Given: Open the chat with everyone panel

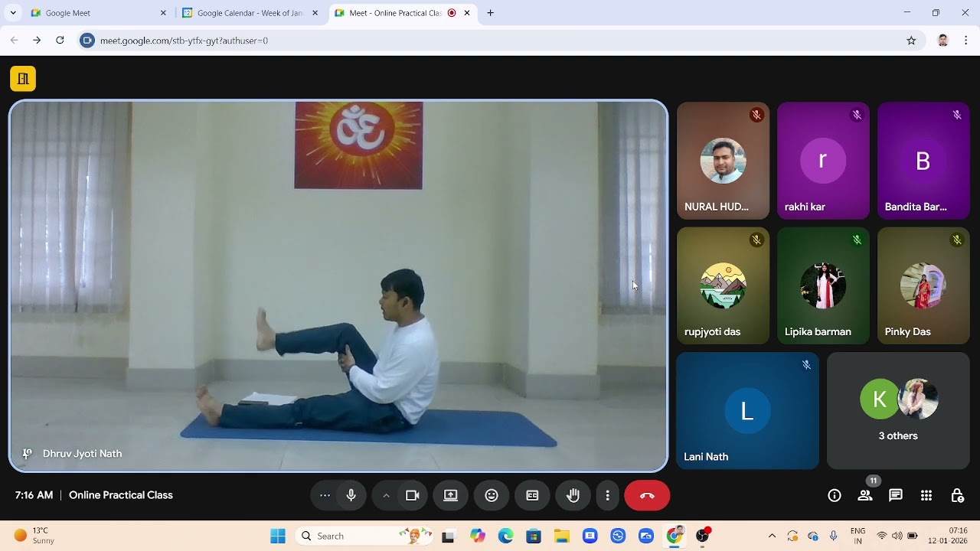Looking at the screenshot, I should coord(896,495).
